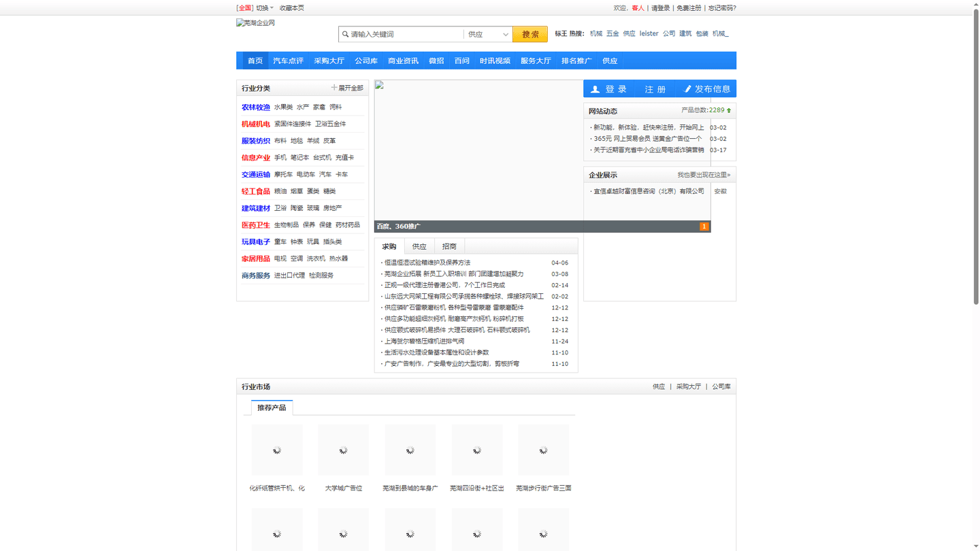Click the broken 芜湖企业网 logo image
Image resolution: width=980 pixels, height=551 pixels.
click(255, 23)
